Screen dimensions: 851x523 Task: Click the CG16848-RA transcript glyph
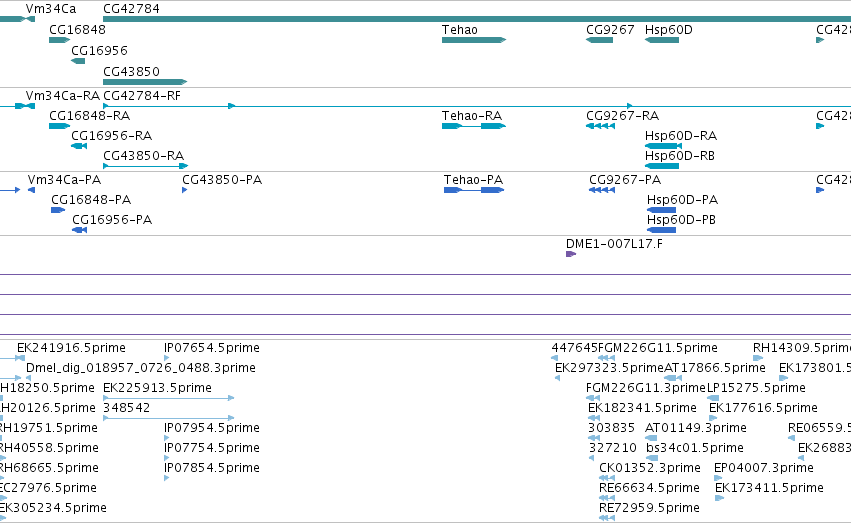click(x=59, y=126)
